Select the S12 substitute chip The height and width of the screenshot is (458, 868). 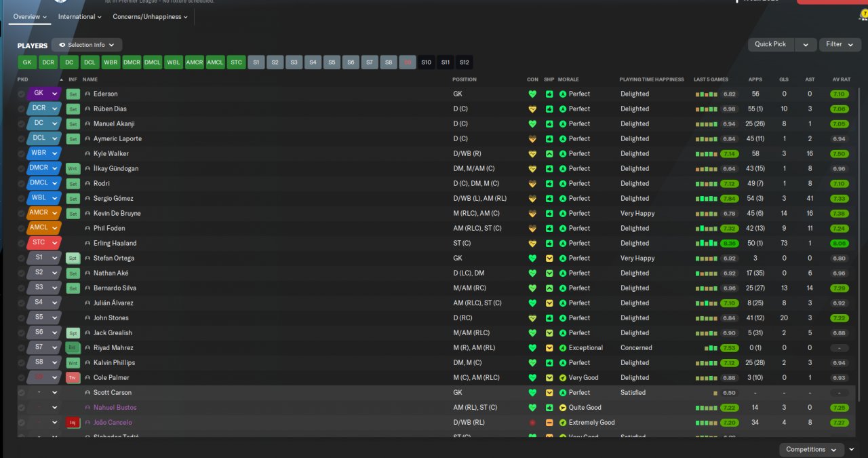pyautogui.click(x=464, y=62)
